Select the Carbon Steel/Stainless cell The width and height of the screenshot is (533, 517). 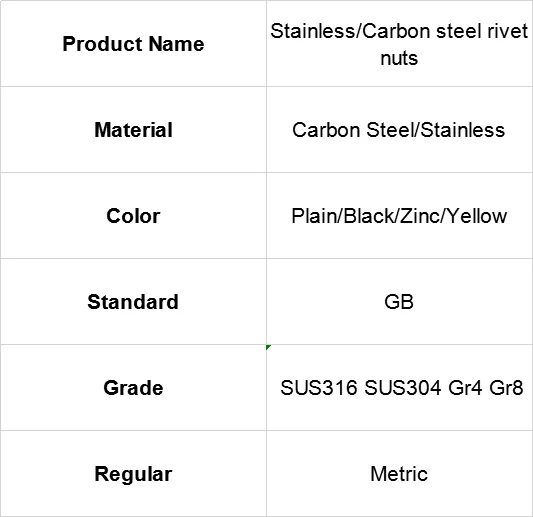pos(399,130)
